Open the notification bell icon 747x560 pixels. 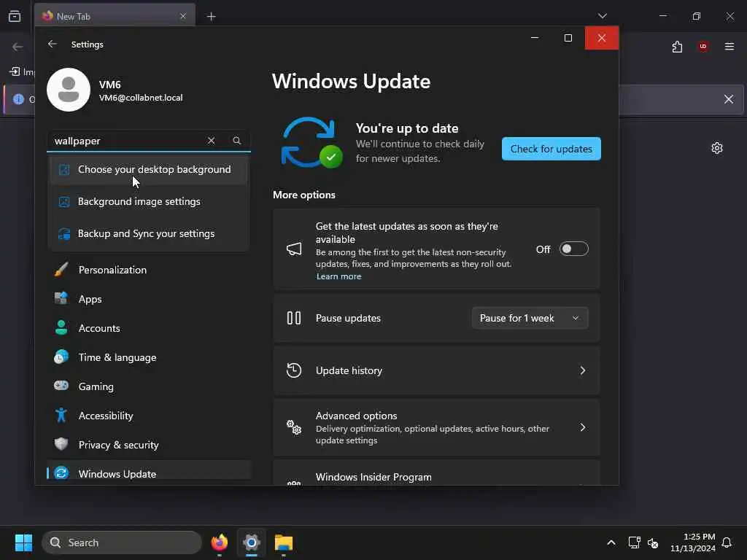point(727,542)
